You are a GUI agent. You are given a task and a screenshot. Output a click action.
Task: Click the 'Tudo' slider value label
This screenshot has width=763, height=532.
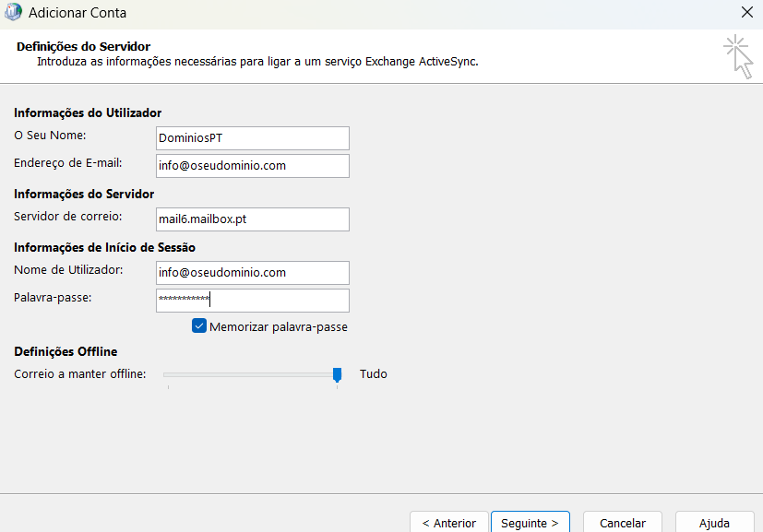click(374, 374)
